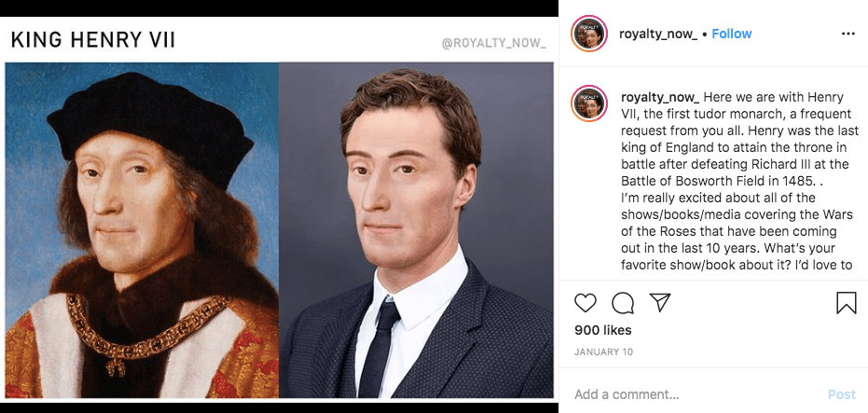868x413 pixels.
Task: Open royalty_now_ profile picture in header
Action: tap(589, 34)
